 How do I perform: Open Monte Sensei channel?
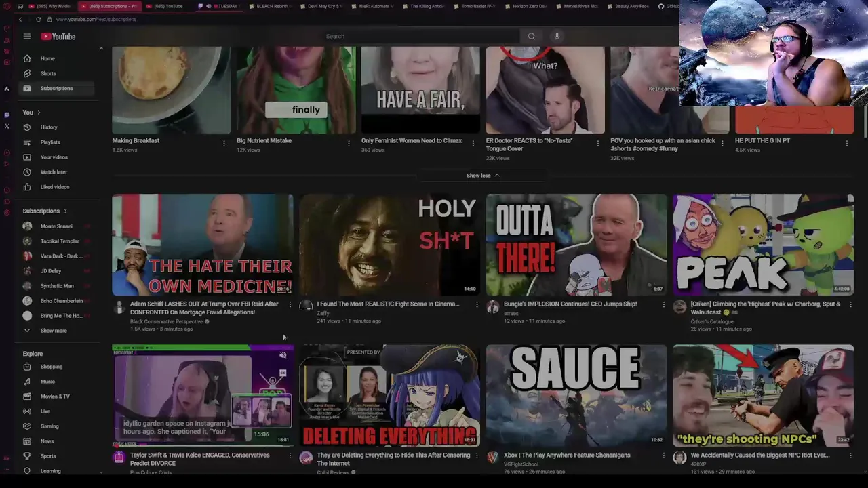click(57, 226)
